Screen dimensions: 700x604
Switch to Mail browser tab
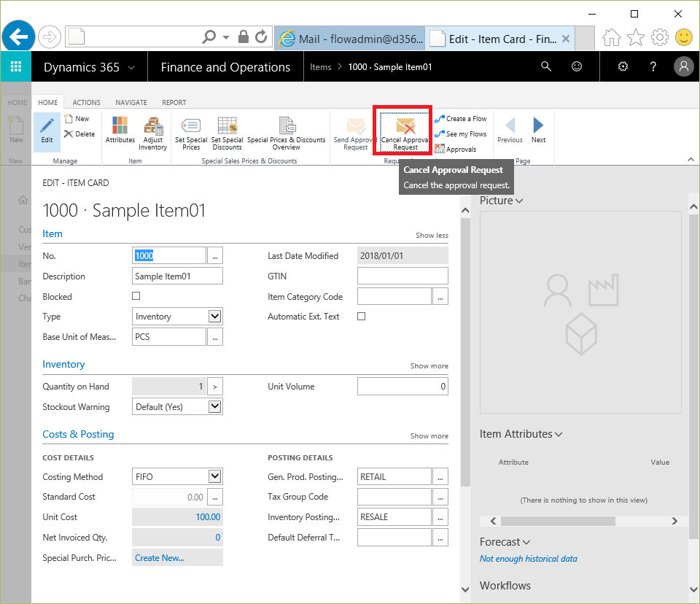click(351, 39)
